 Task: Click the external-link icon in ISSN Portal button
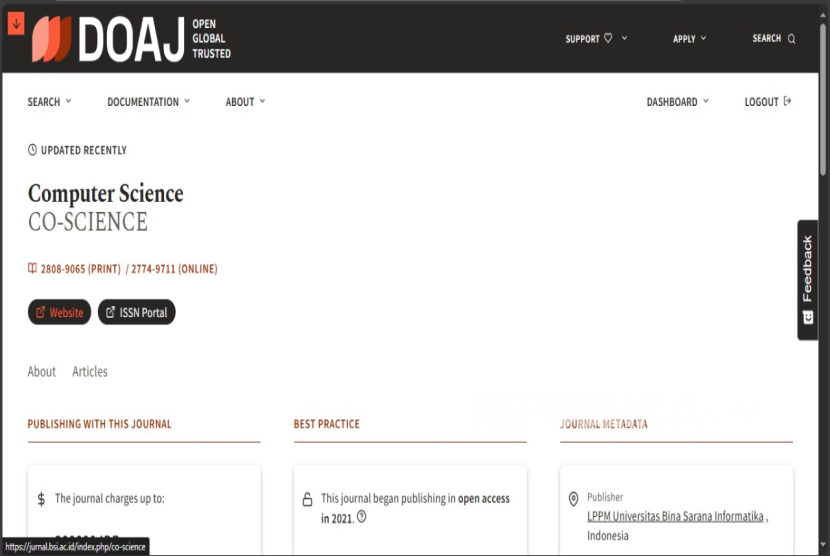point(110,312)
